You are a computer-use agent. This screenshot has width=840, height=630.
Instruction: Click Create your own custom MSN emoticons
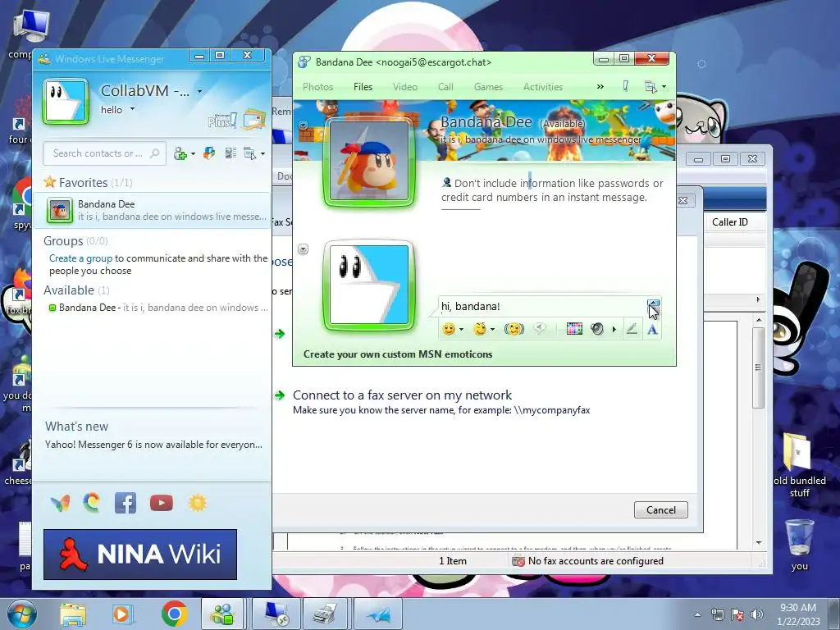point(398,354)
